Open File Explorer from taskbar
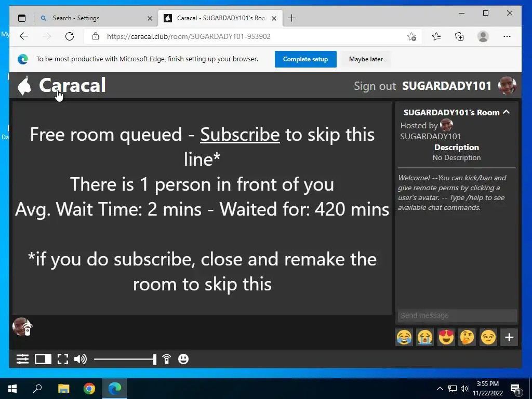The width and height of the screenshot is (532, 399). 63,389
